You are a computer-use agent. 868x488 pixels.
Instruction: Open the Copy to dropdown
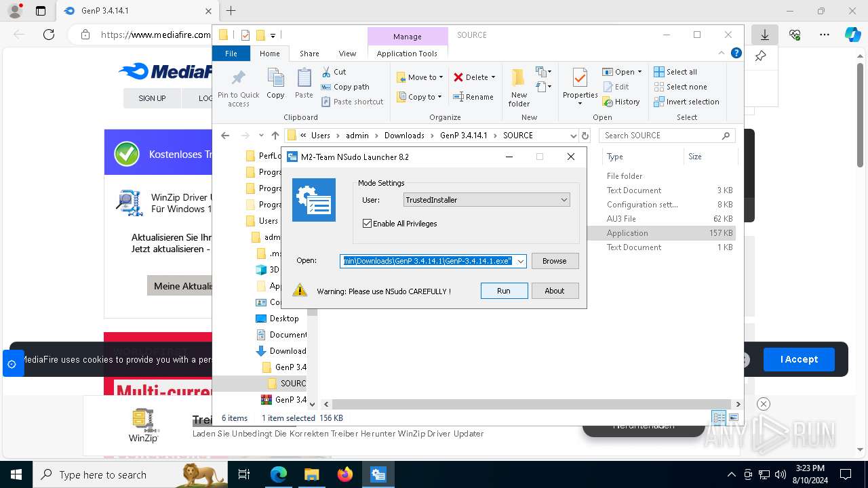(419, 97)
